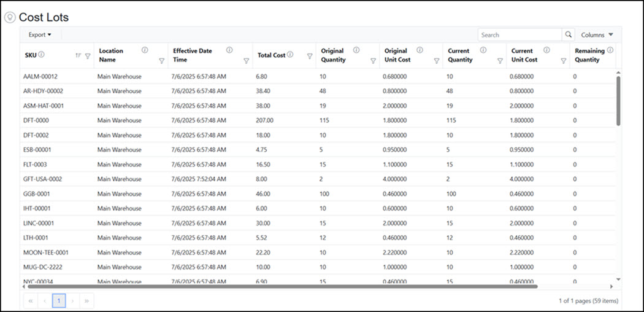The image size is (644, 312).
Task: Select page 1 in pagination
Action: pyautogui.click(x=59, y=300)
